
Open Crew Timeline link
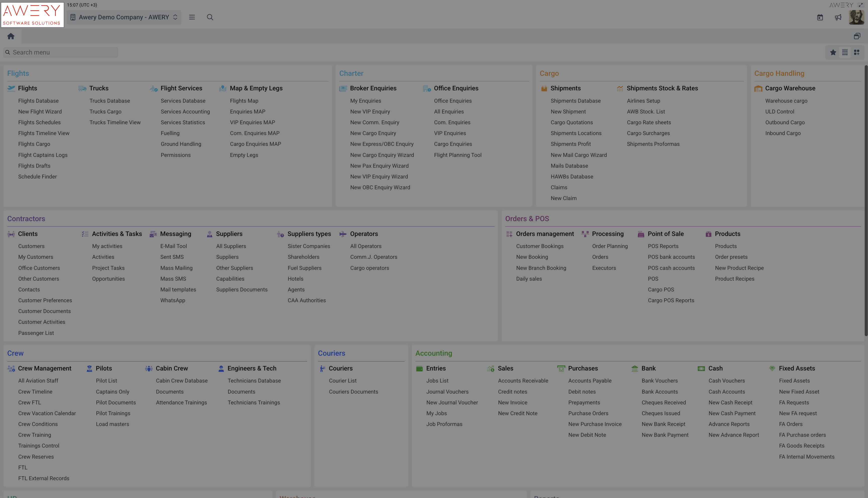point(35,392)
